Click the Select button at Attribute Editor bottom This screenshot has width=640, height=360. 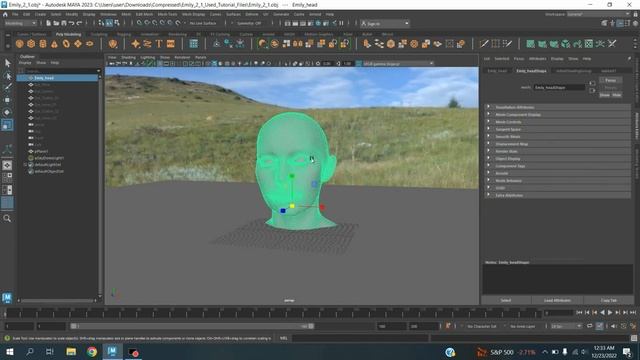point(506,300)
